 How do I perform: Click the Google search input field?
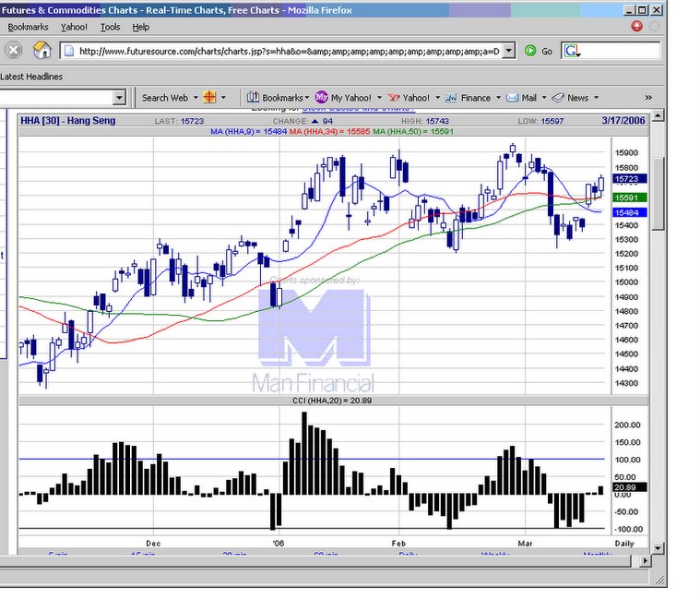click(x=621, y=51)
